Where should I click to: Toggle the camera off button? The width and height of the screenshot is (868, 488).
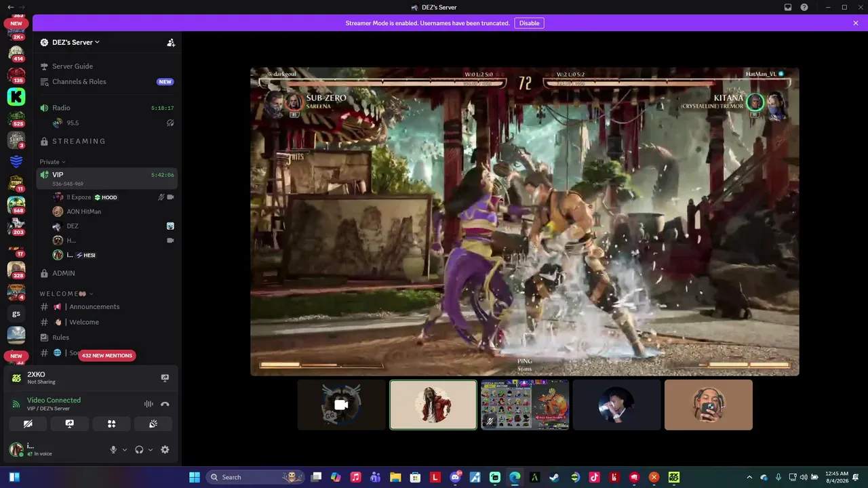[28, 424]
